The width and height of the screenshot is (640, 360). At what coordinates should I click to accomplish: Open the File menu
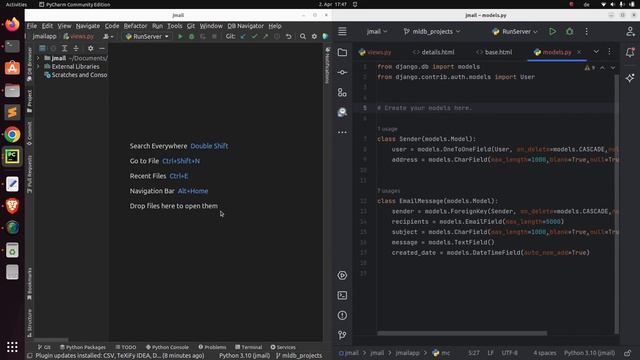(32, 26)
